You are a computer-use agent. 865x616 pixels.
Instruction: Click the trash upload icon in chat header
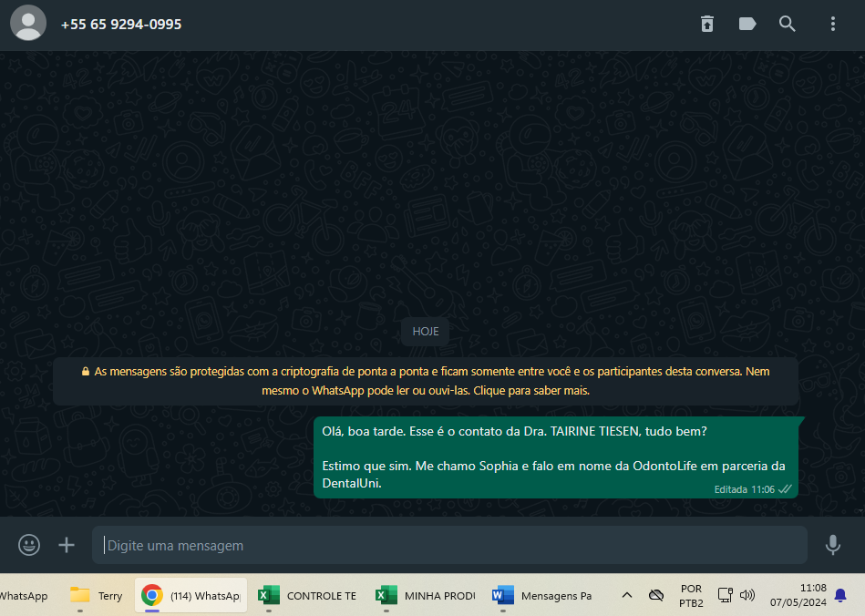707,24
